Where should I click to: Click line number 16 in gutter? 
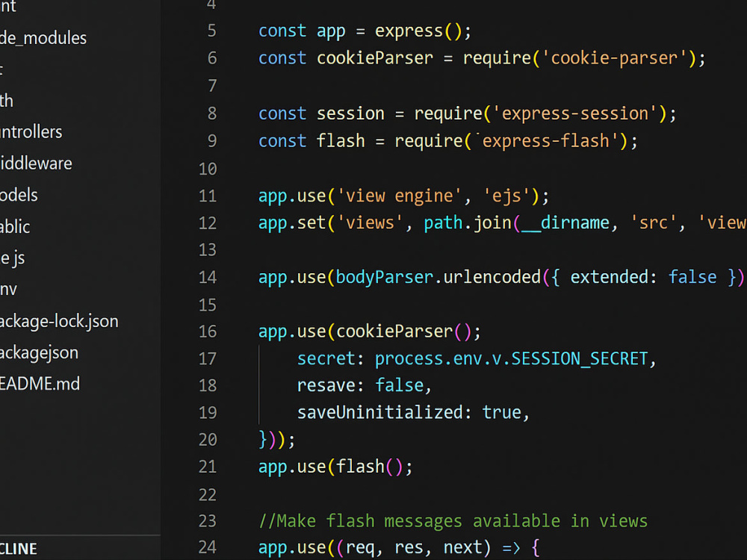coord(207,331)
